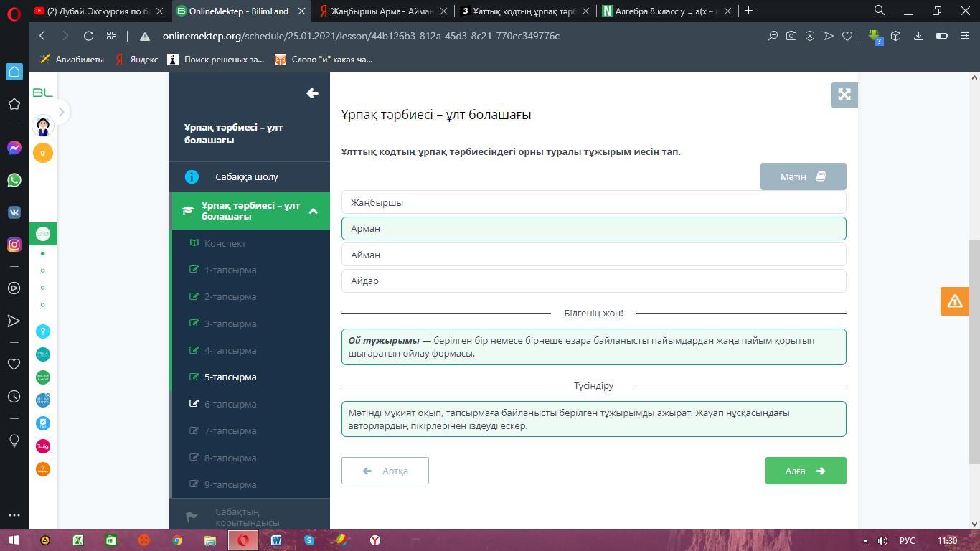Open a new browser tab
Viewport: 980px width, 551px height.
click(748, 10)
